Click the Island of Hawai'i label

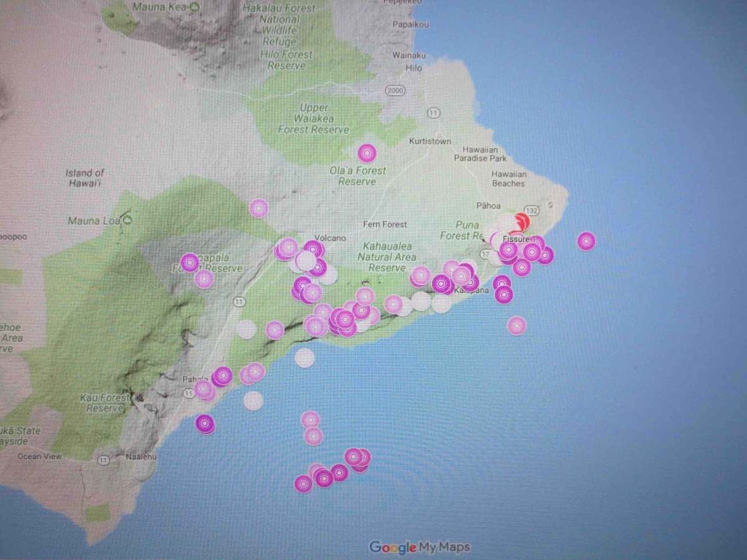click(x=85, y=178)
